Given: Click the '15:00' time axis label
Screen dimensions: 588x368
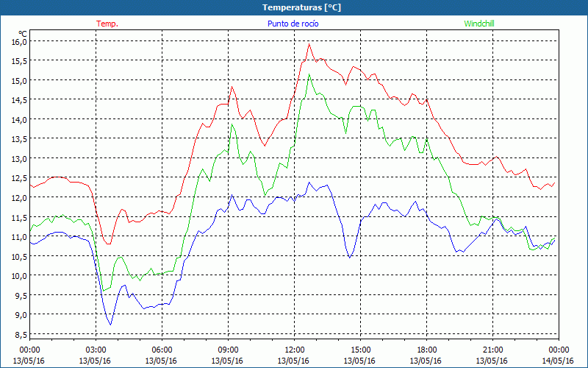Looking at the screenshot, I should [x=360, y=350].
